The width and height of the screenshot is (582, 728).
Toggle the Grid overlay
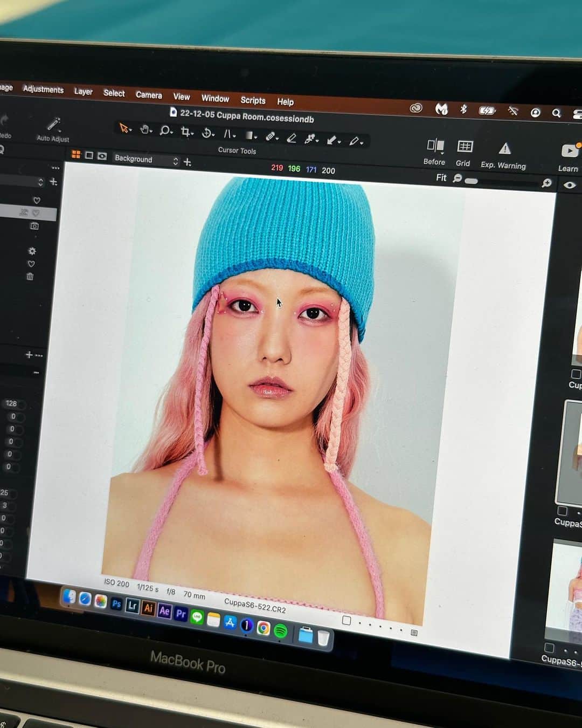pos(464,153)
